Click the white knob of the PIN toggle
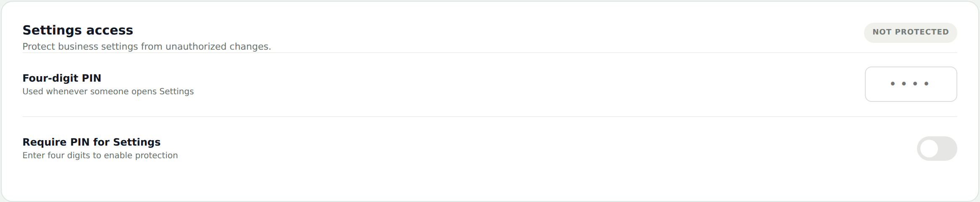The image size is (980, 202). click(x=929, y=149)
